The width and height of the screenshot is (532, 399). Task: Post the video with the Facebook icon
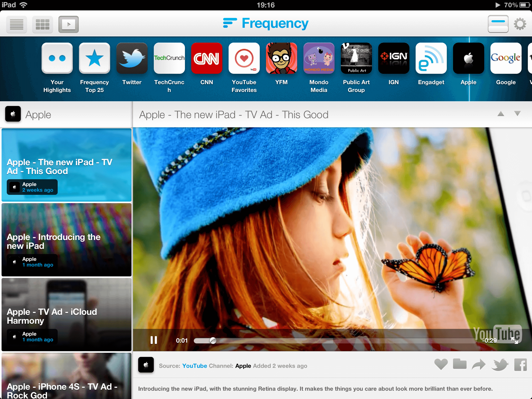(x=521, y=364)
